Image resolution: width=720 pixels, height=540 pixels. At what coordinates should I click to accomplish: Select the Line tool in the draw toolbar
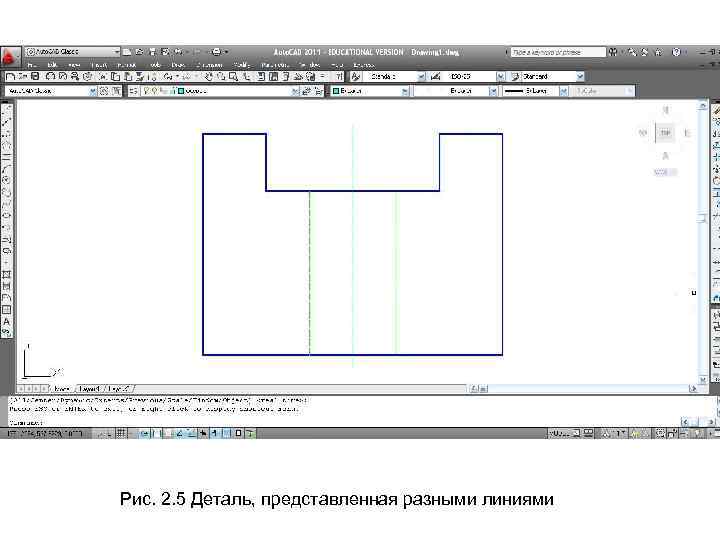click(x=6, y=111)
